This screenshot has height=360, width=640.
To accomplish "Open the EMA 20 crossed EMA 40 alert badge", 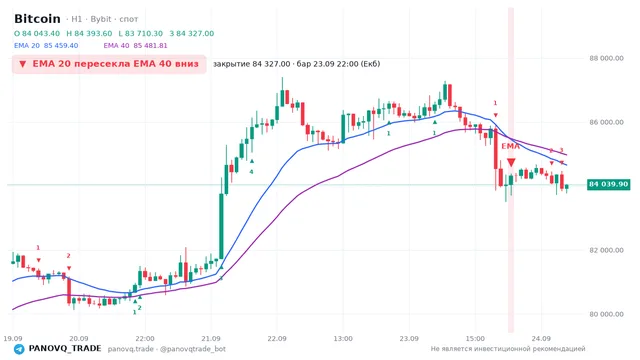I will 109,64.
